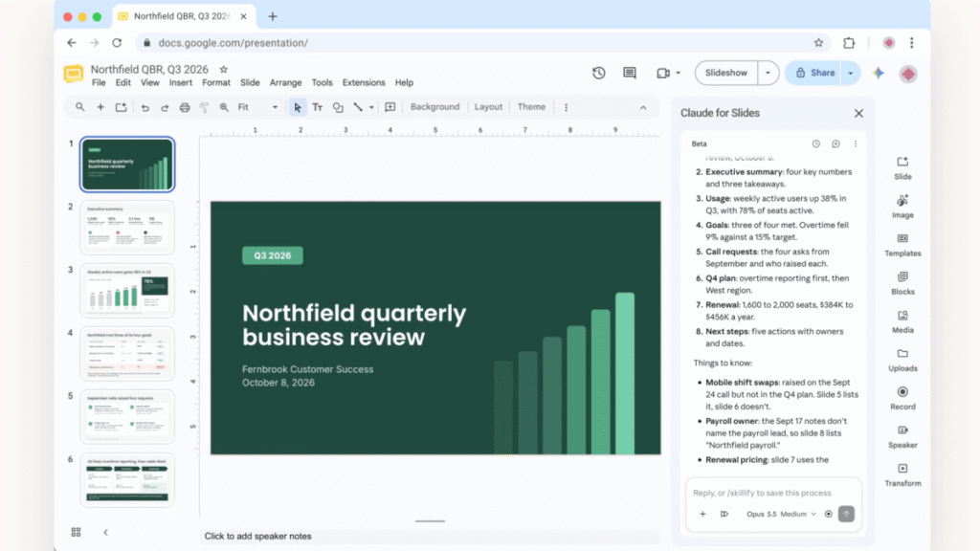
Task: Click the zoom magnifier tool
Action: coord(224,107)
